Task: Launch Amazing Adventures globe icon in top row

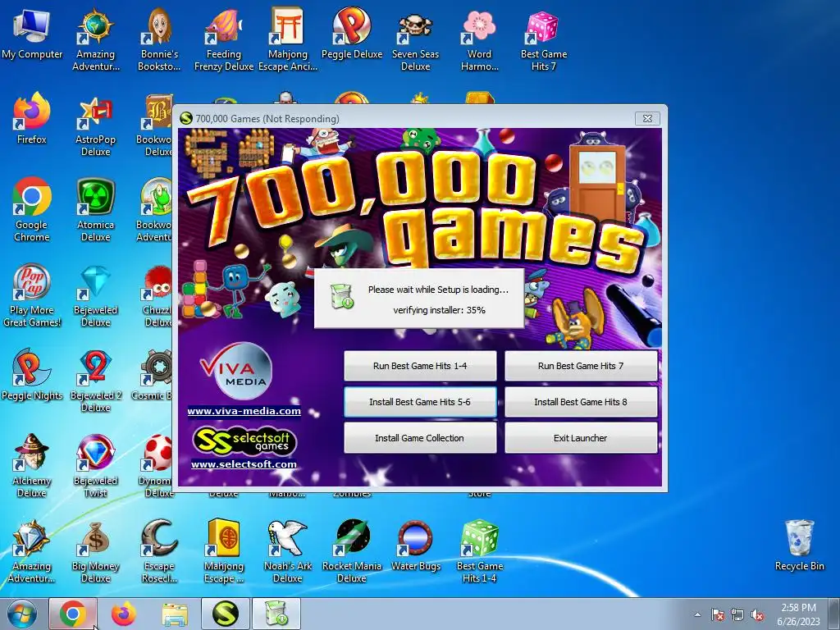Action: tap(95, 39)
